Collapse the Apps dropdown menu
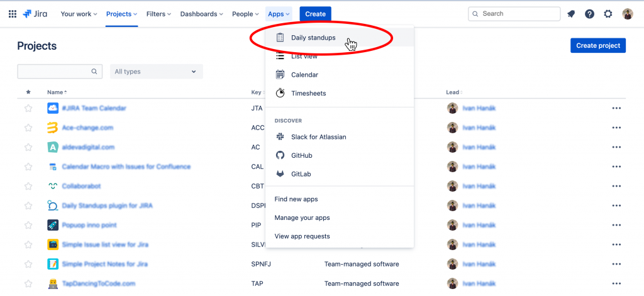Image resolution: width=644 pixels, height=296 pixels. click(279, 14)
